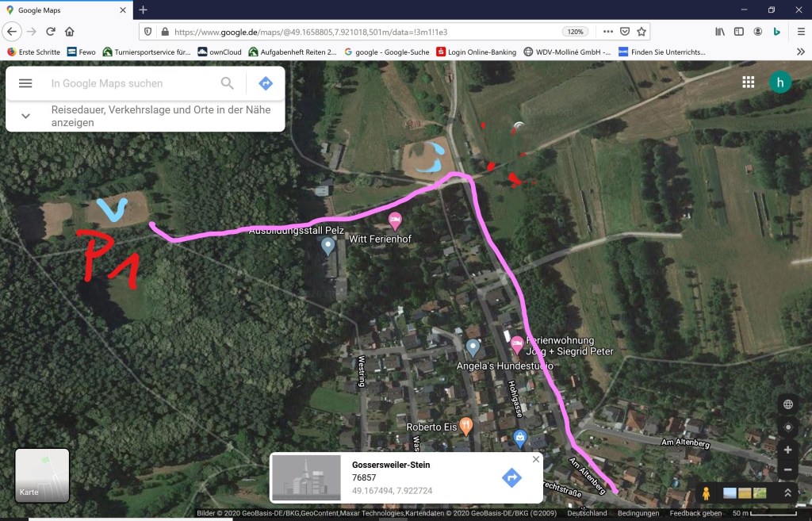Zoom out on the map
Image resolution: width=812 pixels, height=521 pixels.
pyautogui.click(x=787, y=469)
